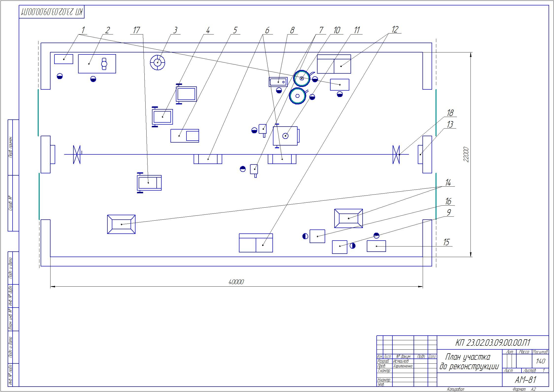Select the leftmost pyramid-shaped item 14 symbol
Image resolution: width=554 pixels, height=392 pixels.
tap(121, 224)
